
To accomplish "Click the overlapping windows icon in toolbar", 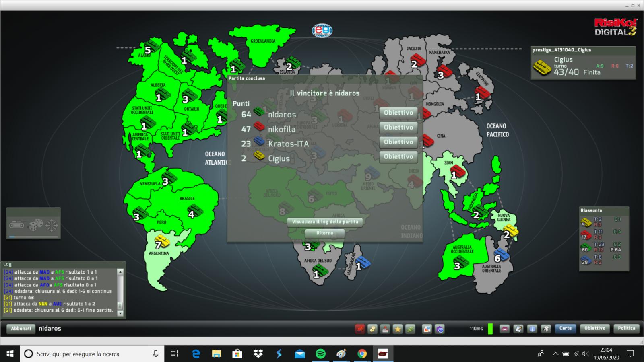I will click(x=427, y=329).
